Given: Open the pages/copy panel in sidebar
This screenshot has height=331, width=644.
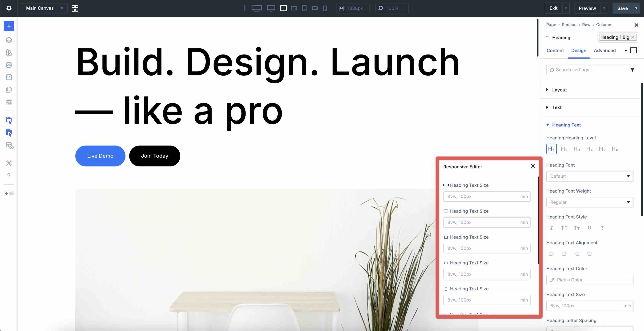Looking at the screenshot, I should tap(9, 90).
